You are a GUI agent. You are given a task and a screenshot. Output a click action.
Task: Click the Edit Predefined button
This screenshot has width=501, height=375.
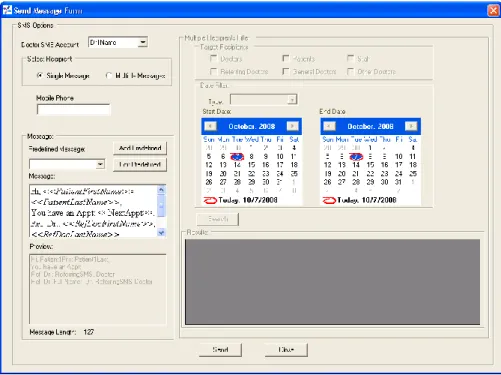[x=140, y=164]
